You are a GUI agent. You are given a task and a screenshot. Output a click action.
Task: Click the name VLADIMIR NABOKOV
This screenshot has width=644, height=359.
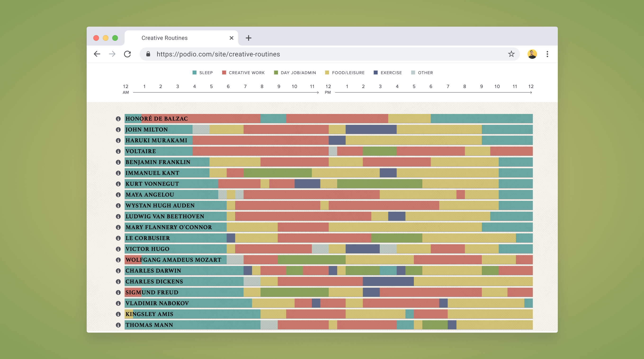pyautogui.click(x=157, y=303)
